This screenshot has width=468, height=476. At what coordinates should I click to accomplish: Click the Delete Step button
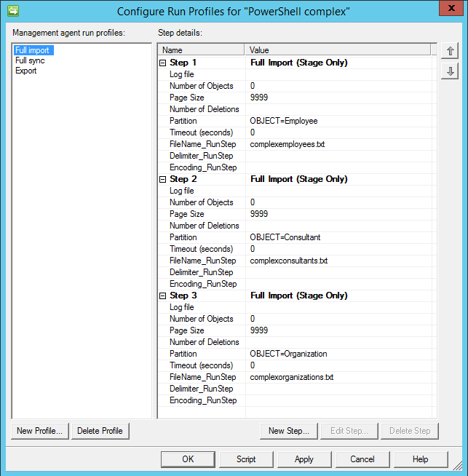(410, 431)
